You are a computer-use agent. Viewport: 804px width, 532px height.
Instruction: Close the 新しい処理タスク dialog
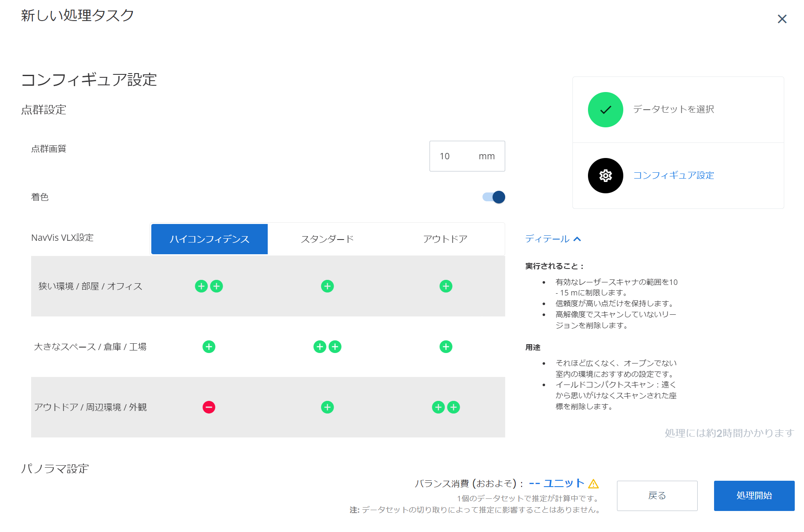pos(782,19)
